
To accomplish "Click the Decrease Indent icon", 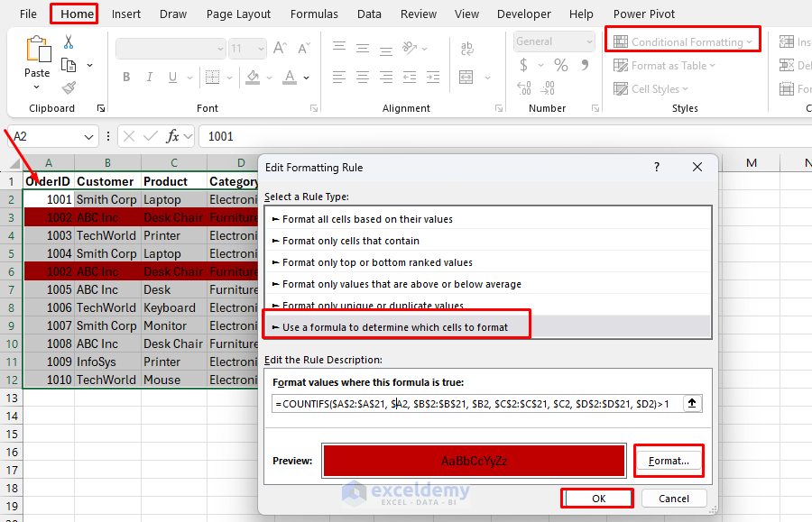I will click(410, 78).
